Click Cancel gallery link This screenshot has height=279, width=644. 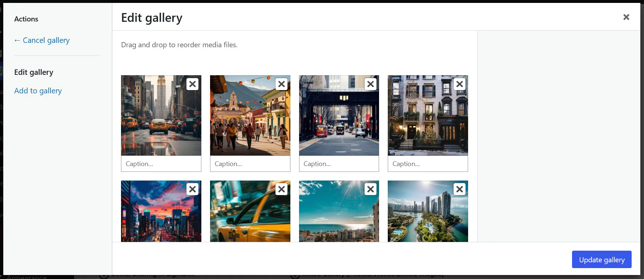[42, 40]
